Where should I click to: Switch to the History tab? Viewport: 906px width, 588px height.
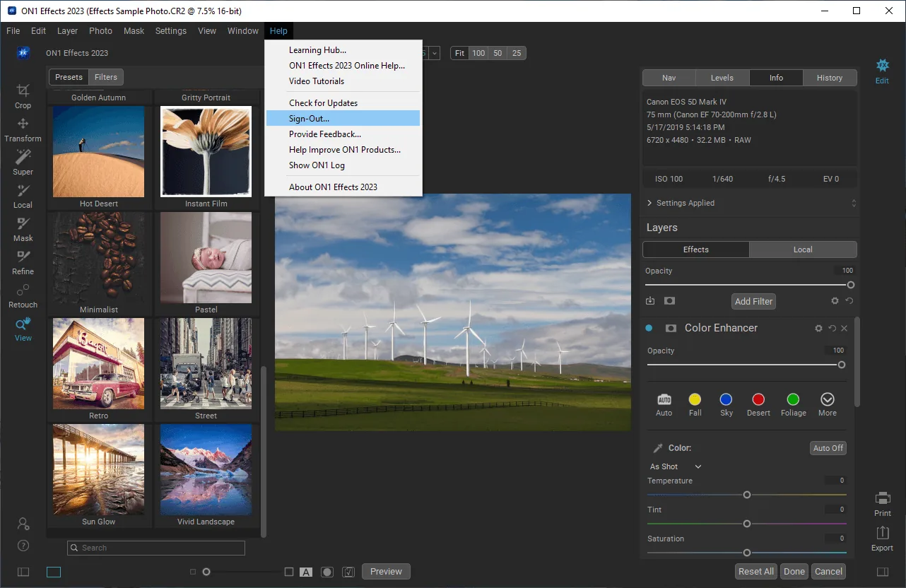pyautogui.click(x=829, y=78)
